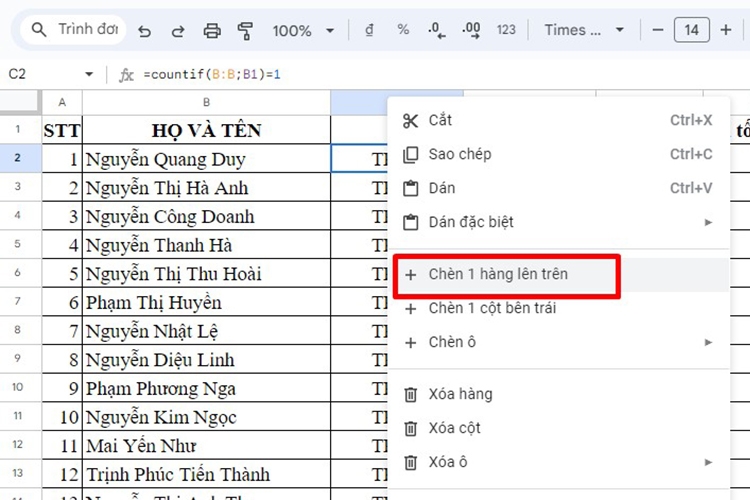This screenshot has height=500, width=750.
Task: Choose Sao chép from the context menu
Action: pos(558,154)
